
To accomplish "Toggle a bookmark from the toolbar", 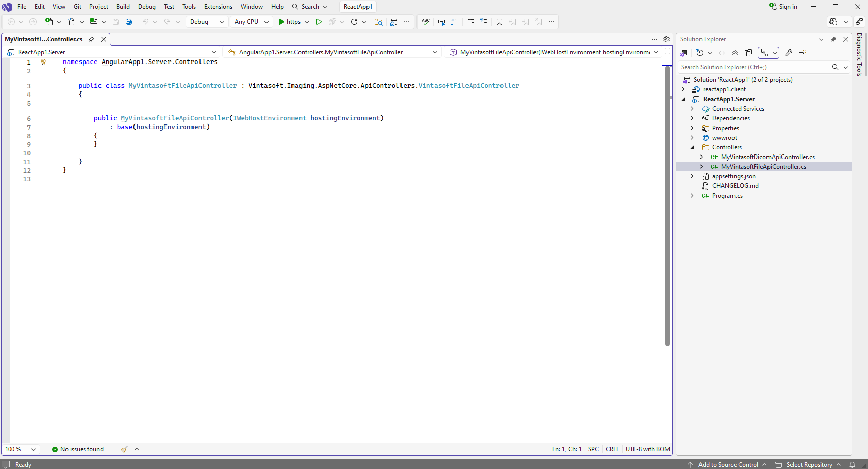I will tap(499, 22).
